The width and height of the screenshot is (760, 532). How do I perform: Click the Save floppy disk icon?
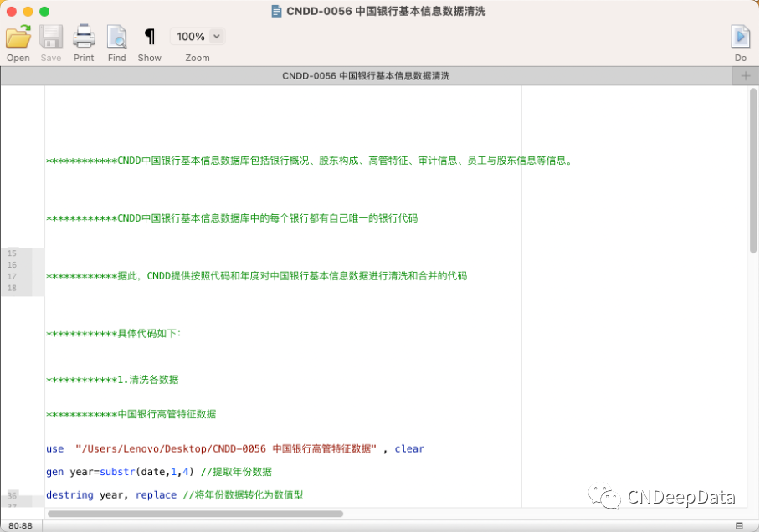51,37
